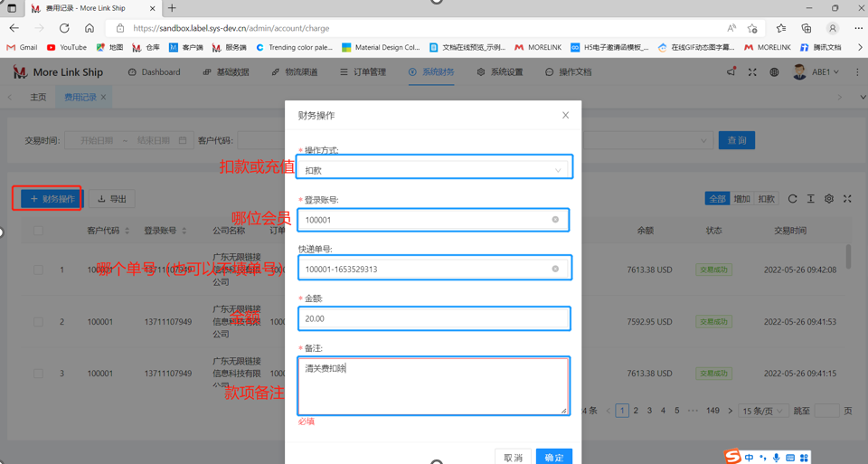Screen dimensions: 868x464
Task: Open the language globe icon
Action: coord(774,72)
